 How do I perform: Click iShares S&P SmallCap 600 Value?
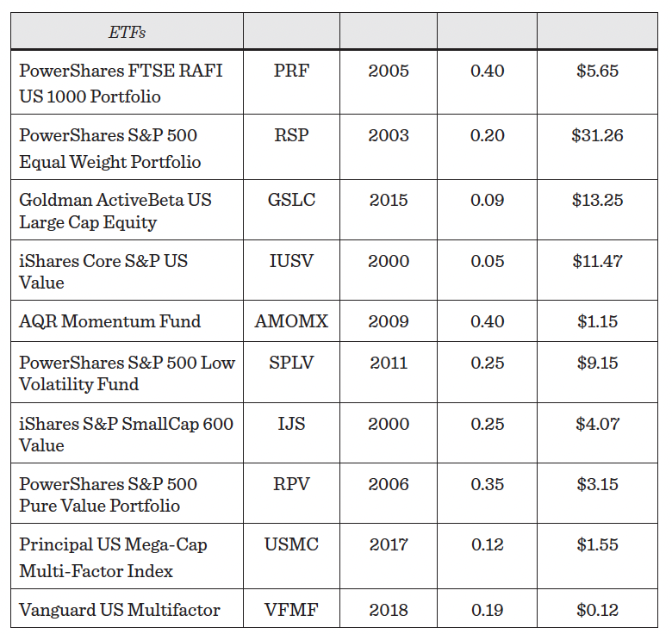(x=126, y=434)
